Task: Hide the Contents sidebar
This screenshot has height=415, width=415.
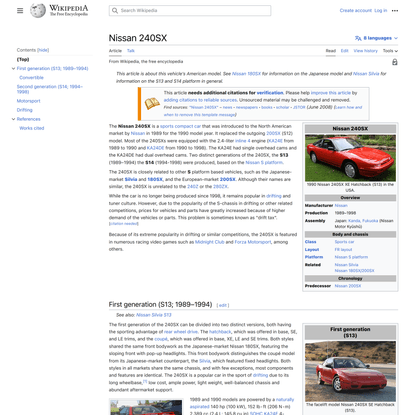Action: coord(43,50)
